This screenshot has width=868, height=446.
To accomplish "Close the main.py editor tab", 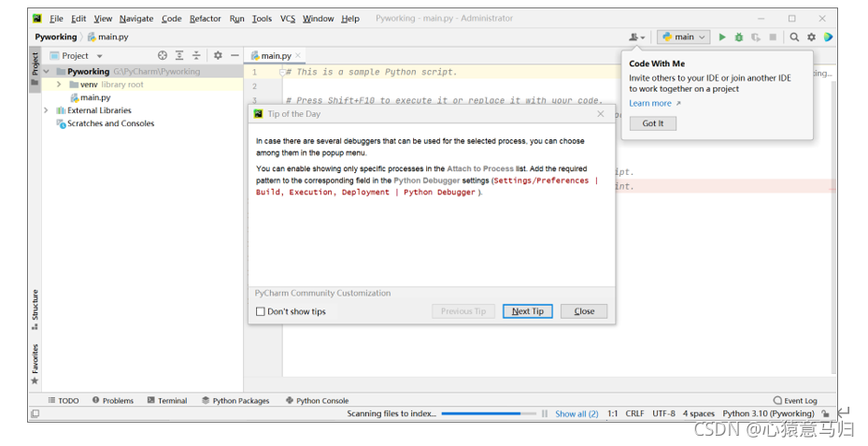I will coord(298,55).
